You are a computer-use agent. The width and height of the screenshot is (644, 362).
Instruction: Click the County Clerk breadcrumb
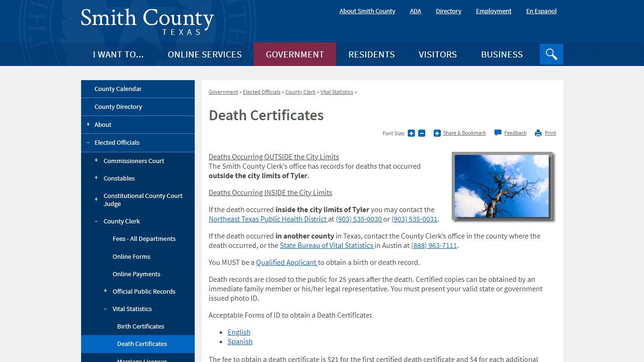[x=300, y=92]
